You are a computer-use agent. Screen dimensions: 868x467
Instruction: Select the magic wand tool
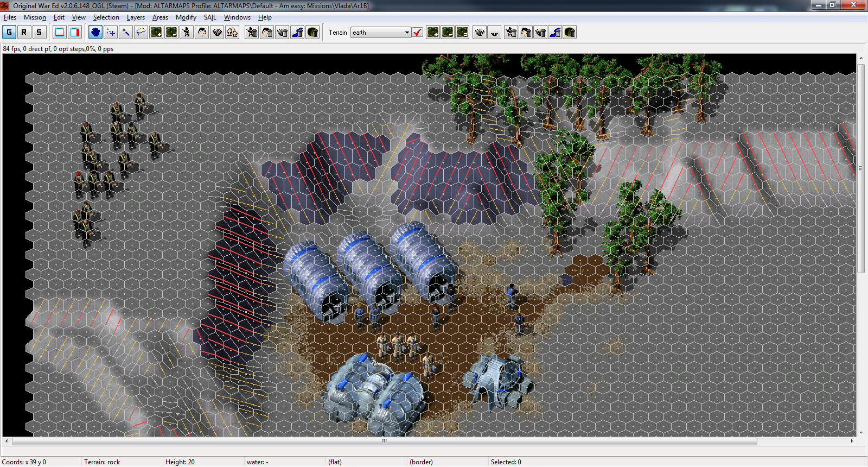(x=126, y=32)
